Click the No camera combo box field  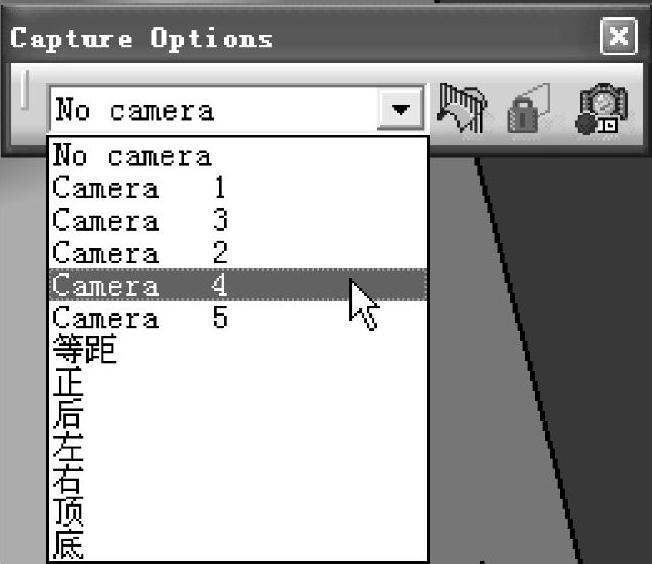click(x=237, y=109)
